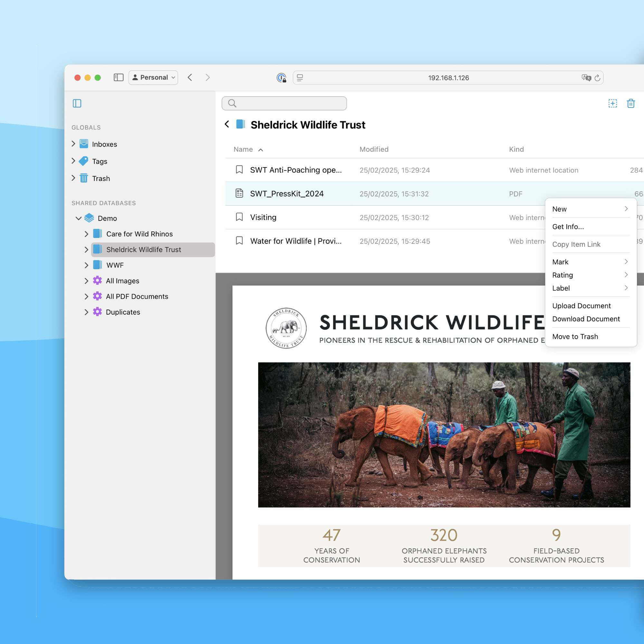
Task: Sort by the Modified column header
Action: pyautogui.click(x=374, y=149)
